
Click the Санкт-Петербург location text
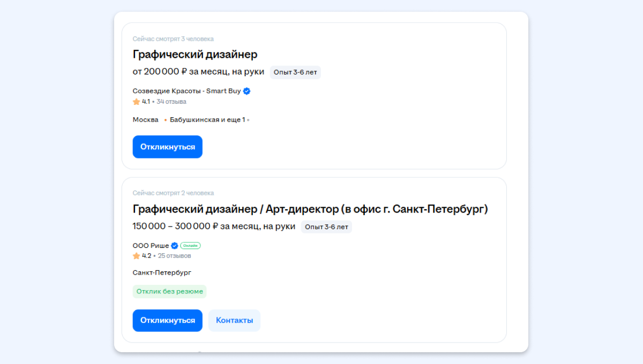[x=162, y=272]
